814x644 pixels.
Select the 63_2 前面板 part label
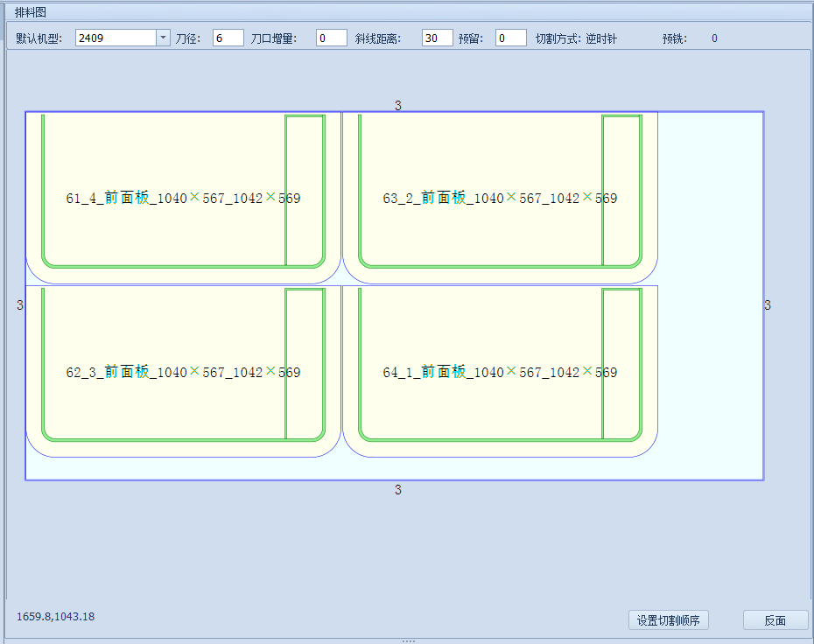[x=500, y=199]
